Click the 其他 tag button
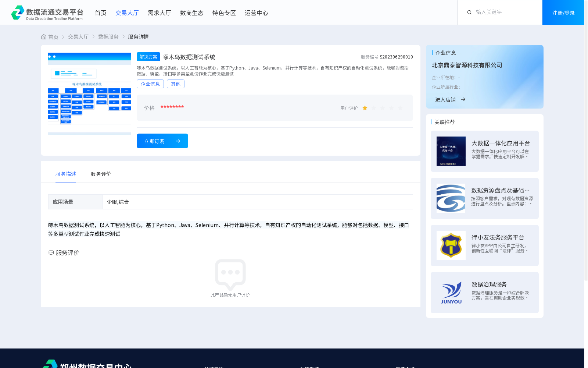The width and height of the screenshot is (588, 368). pos(176,84)
